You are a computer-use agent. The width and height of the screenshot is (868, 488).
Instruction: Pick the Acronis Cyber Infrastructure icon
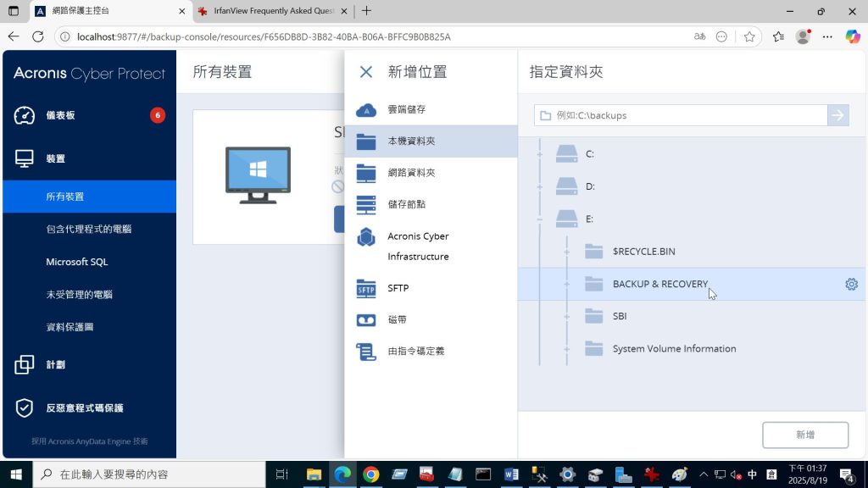[x=366, y=237]
